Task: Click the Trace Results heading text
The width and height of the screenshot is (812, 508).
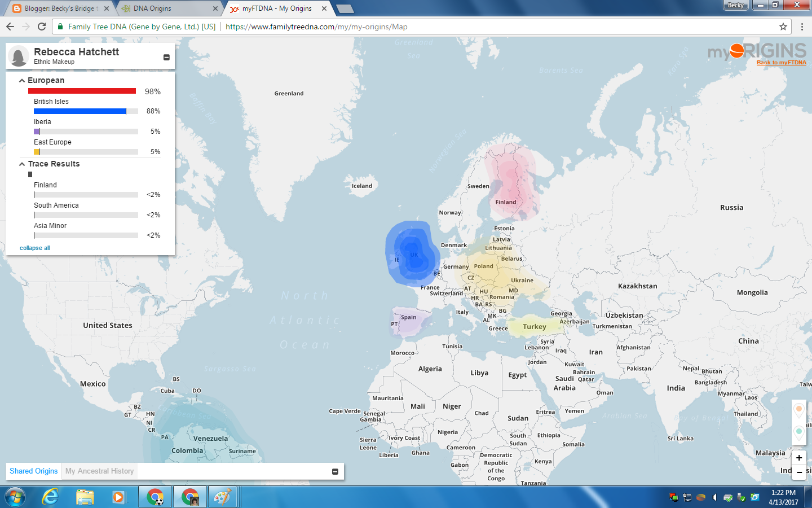Action: coord(54,164)
